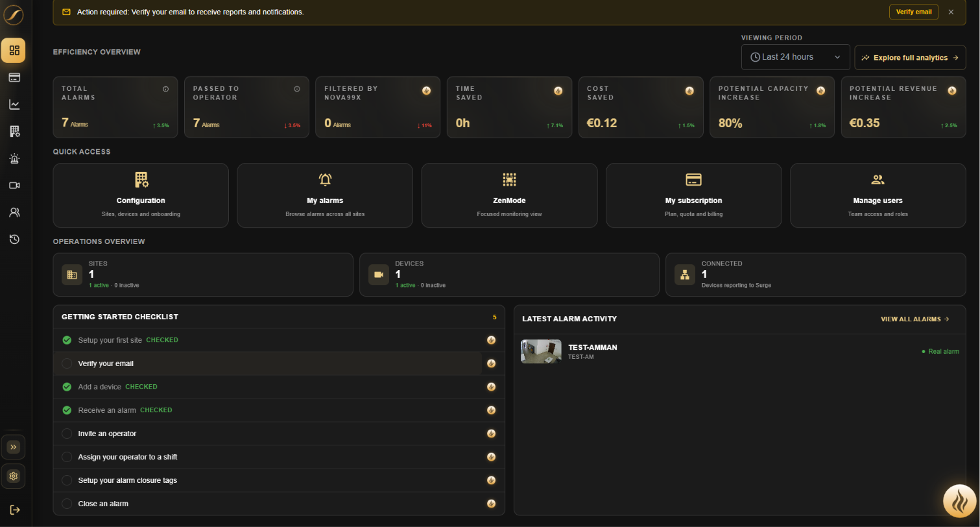Open the billing card icon in sidebar
The image size is (980, 527).
[14, 77]
